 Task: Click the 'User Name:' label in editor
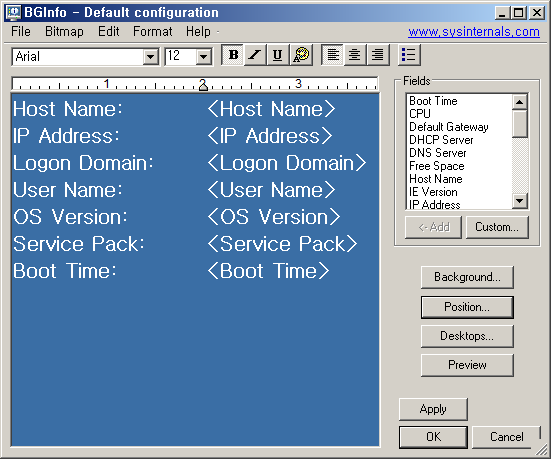click(x=68, y=190)
